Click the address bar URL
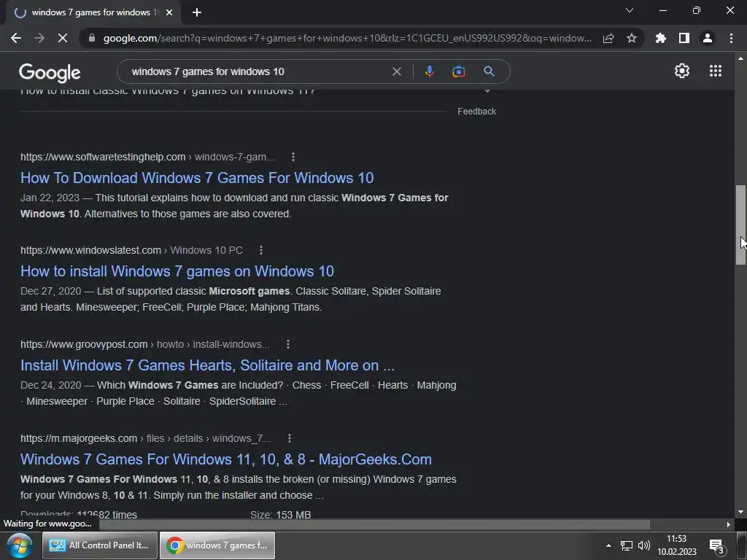747x560 pixels. tap(347, 38)
